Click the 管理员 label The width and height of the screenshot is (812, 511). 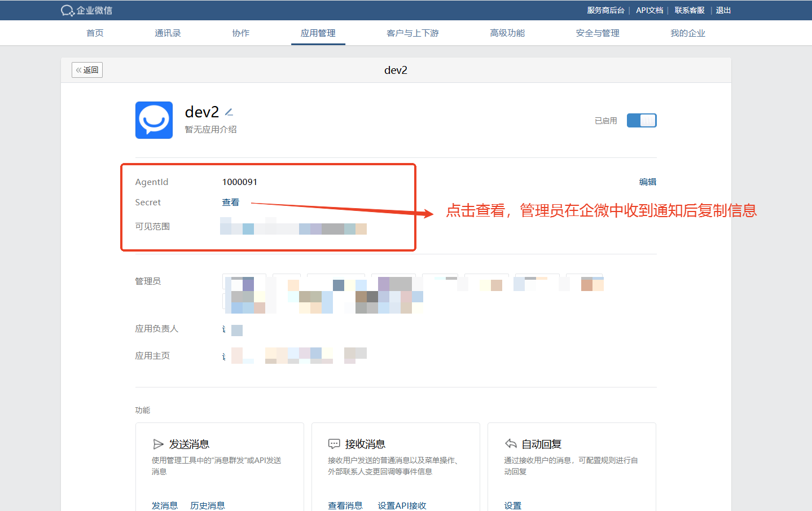pos(148,281)
